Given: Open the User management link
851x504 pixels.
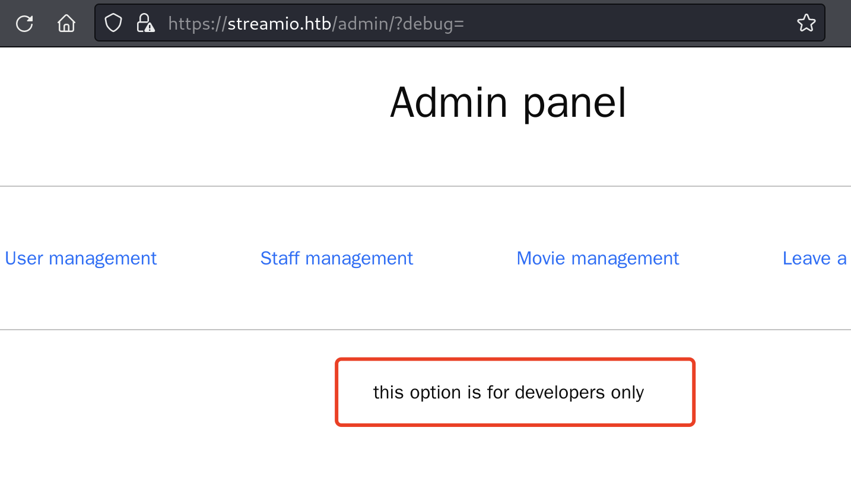Looking at the screenshot, I should (x=81, y=259).
